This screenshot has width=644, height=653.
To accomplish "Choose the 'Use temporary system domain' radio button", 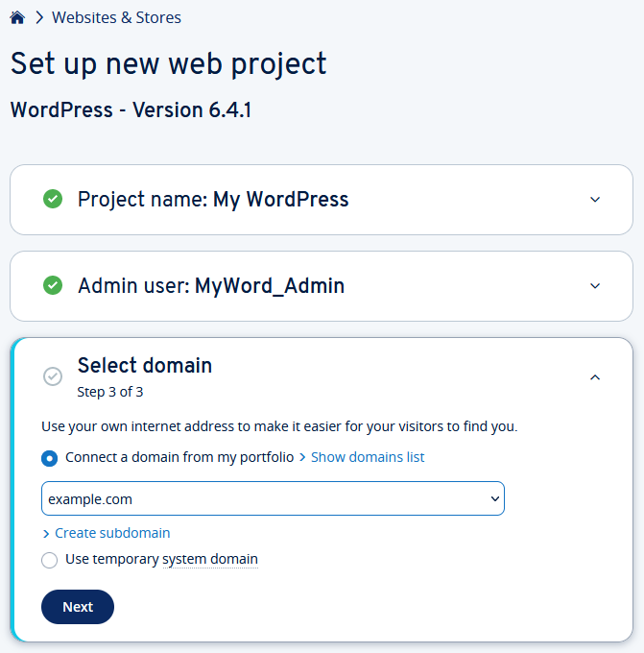I will (50, 560).
